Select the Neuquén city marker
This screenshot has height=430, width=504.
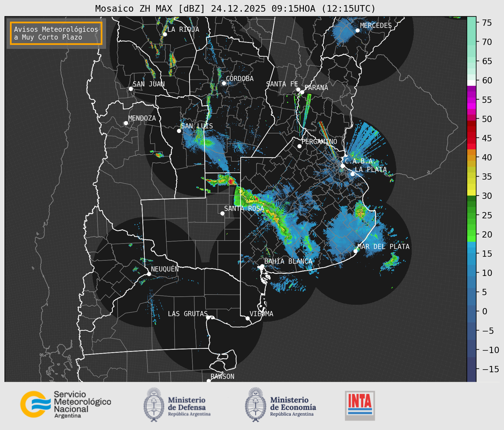coord(149,274)
